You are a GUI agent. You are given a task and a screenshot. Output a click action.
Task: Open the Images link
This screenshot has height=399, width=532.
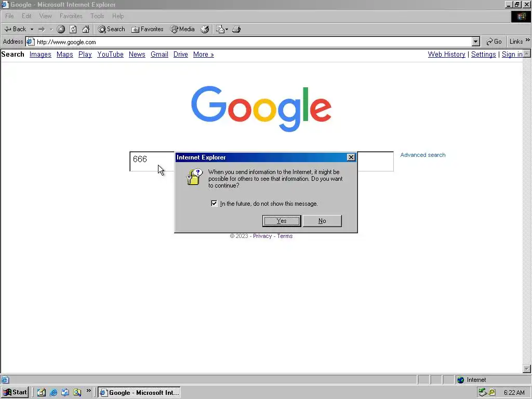click(x=41, y=54)
